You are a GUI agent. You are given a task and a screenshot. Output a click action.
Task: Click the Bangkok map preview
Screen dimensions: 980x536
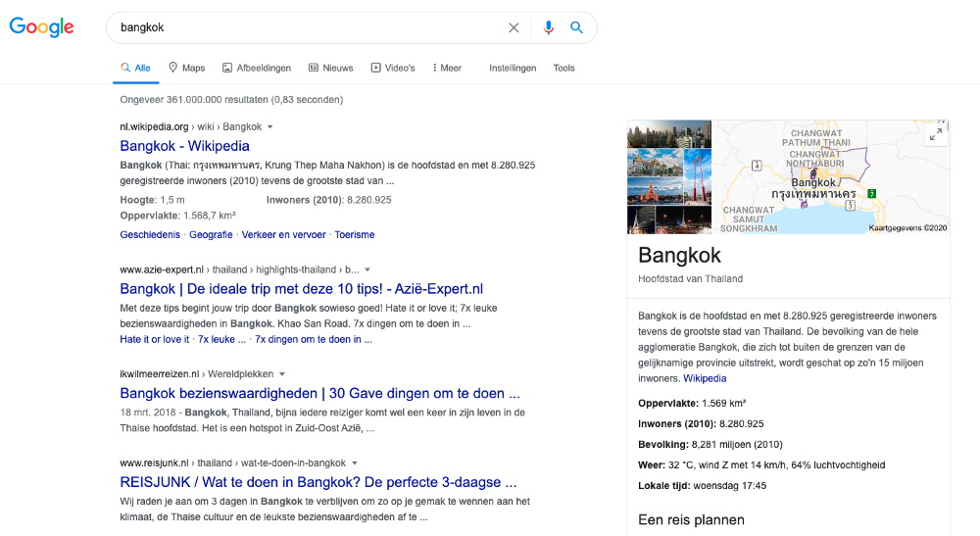pos(831,177)
